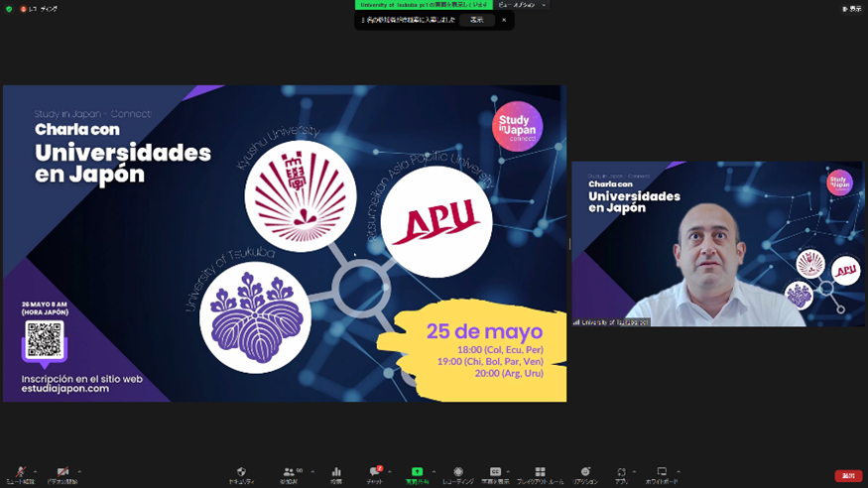Click the Show button in waiting room notification

476,20
